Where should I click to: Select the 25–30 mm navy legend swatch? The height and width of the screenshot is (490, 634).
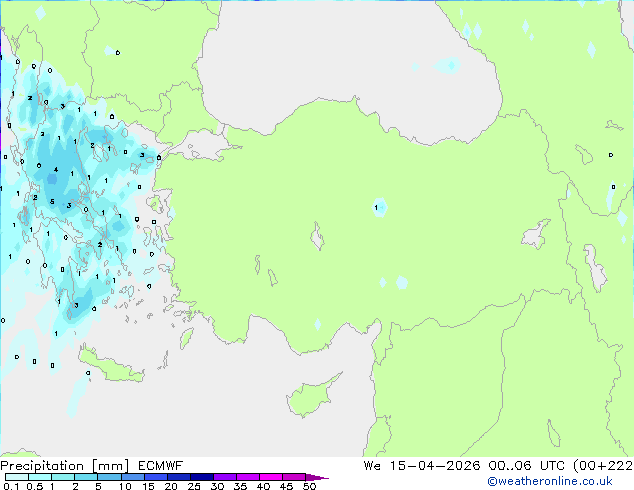(x=201, y=477)
